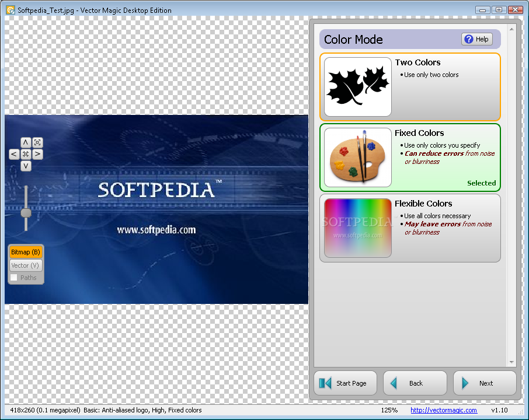Click the 418x260 image size status text
Viewport: 529px width, 420px height.
45,410
